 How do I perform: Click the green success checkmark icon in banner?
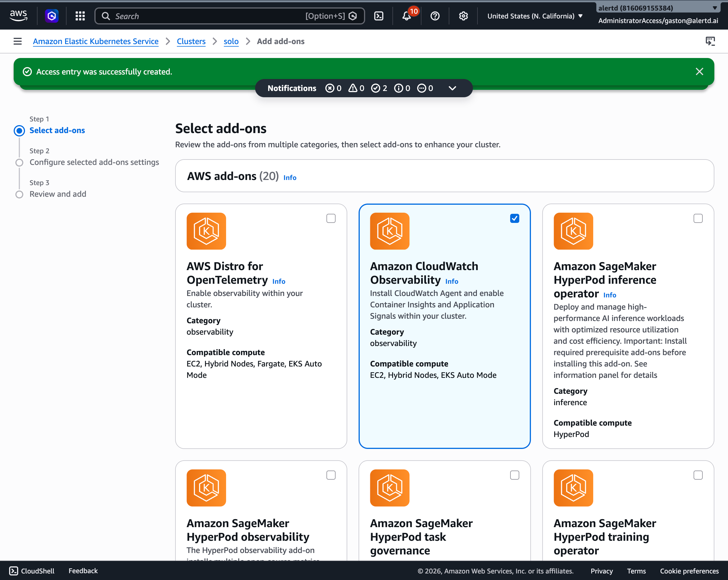(x=27, y=72)
